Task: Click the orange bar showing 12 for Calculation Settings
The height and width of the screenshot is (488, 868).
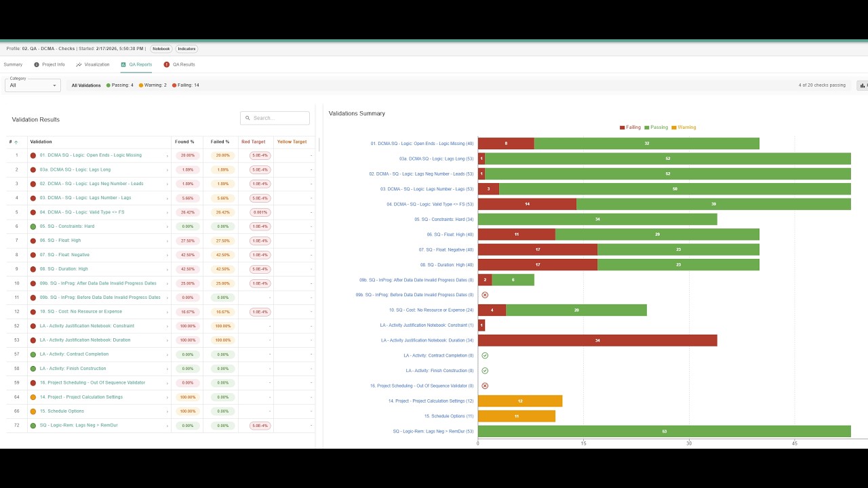Action: [520, 401]
